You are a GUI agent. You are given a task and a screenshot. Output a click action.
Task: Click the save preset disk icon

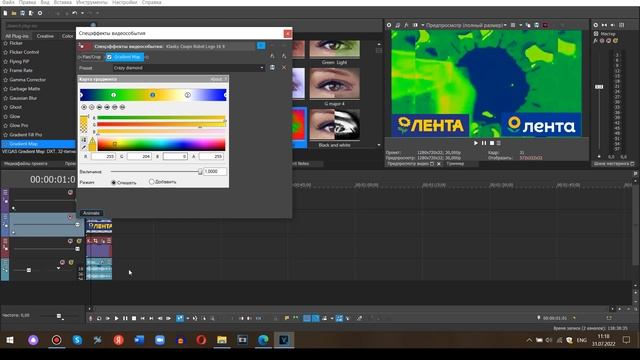[x=272, y=68]
